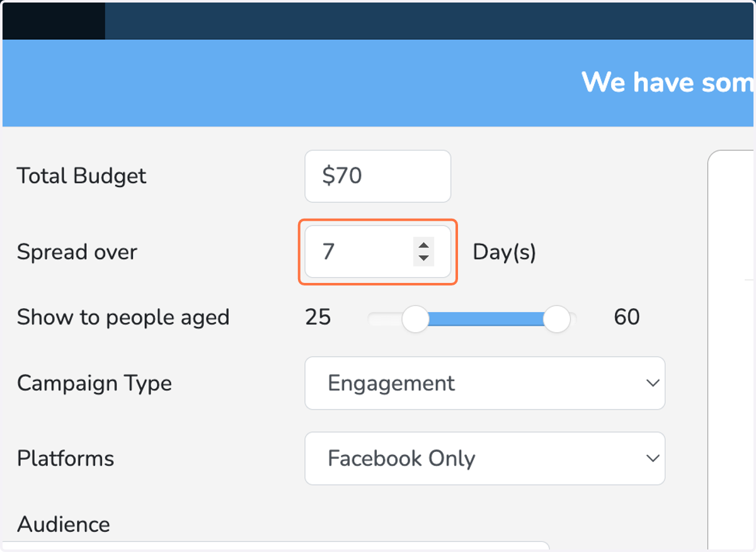
Task: Click the Spread over label
Action: click(x=77, y=252)
